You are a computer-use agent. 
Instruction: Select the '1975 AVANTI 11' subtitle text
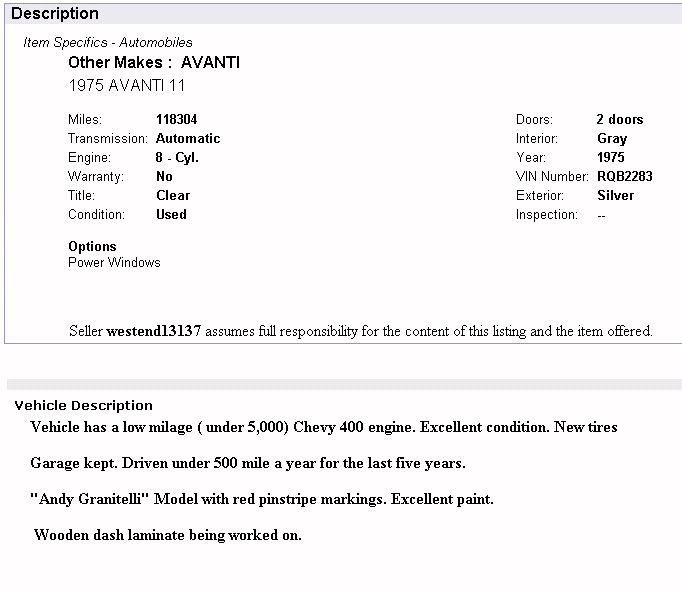126,86
